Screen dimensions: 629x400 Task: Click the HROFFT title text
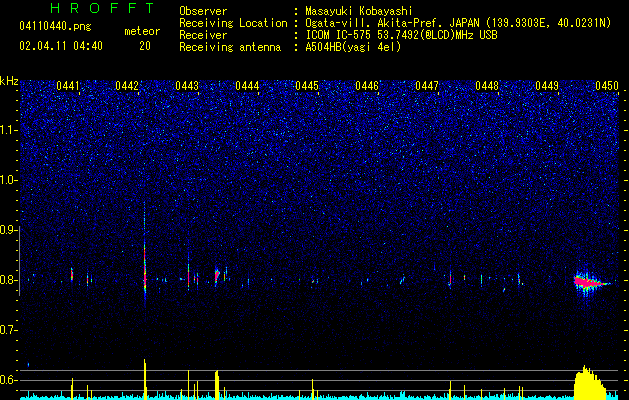[x=103, y=8]
